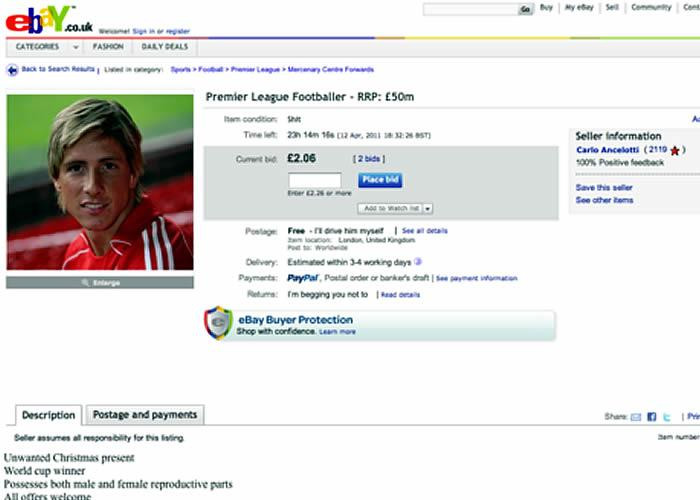Switch to Postage and payments tab
This screenshot has width=700, height=500.
144,414
